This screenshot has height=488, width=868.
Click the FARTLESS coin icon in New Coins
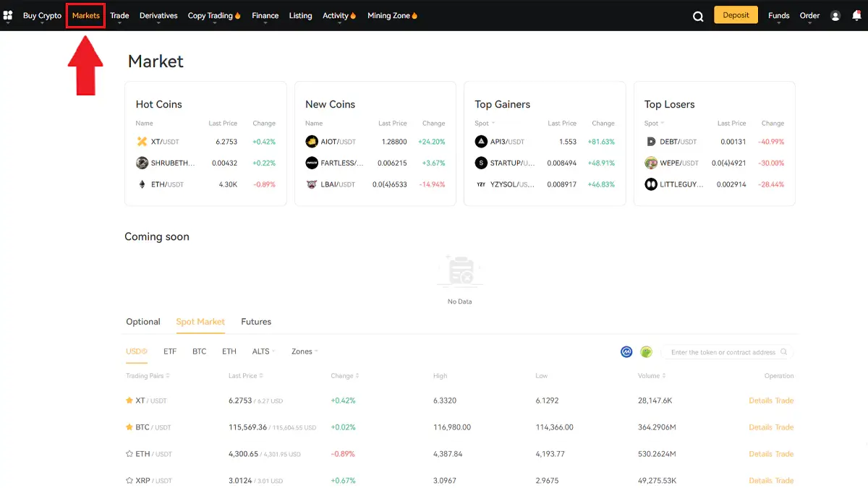312,163
